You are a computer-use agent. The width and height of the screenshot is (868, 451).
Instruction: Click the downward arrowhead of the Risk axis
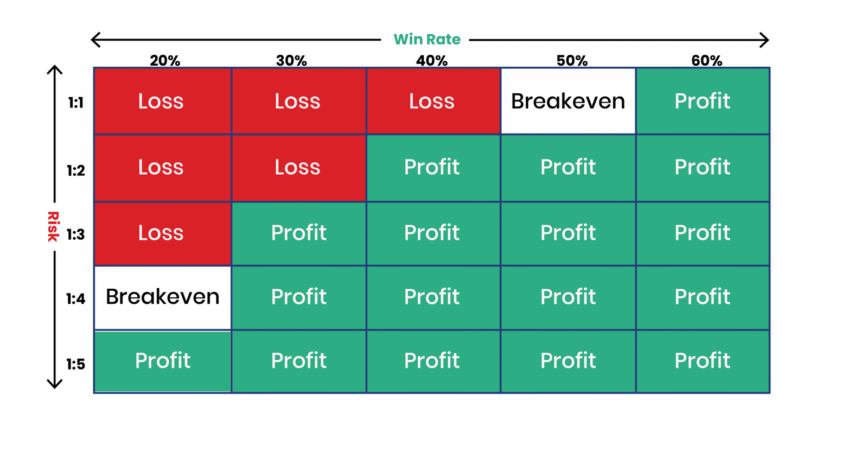point(55,383)
